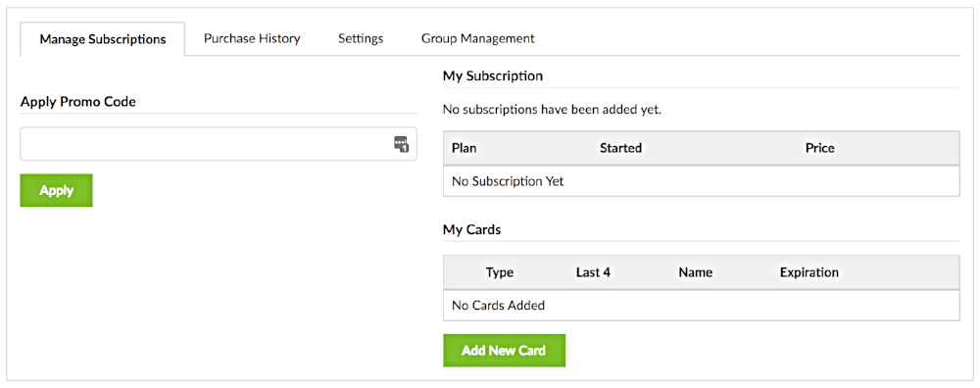The width and height of the screenshot is (980, 388).
Task: Click the Expiration column header
Action: [809, 272]
